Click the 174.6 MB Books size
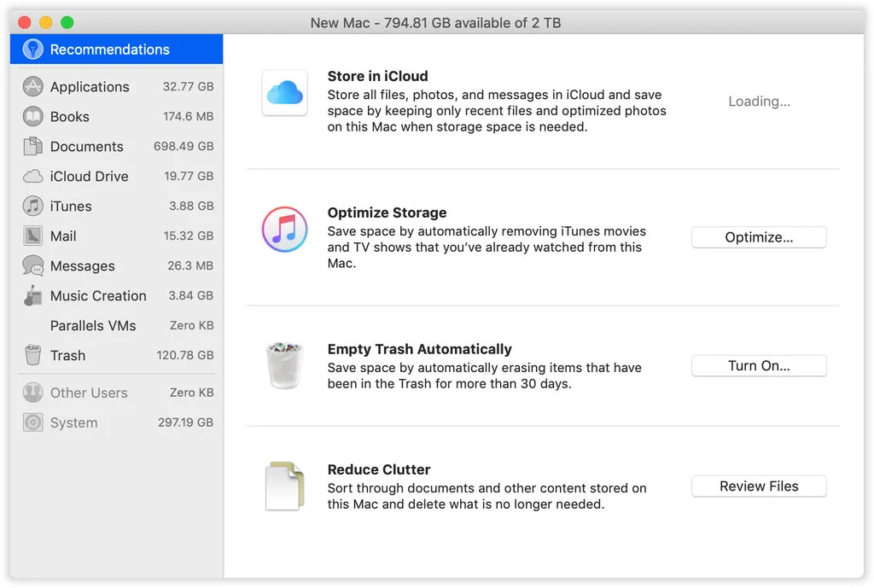Viewport: 874px width, 588px height. pyautogui.click(x=188, y=116)
